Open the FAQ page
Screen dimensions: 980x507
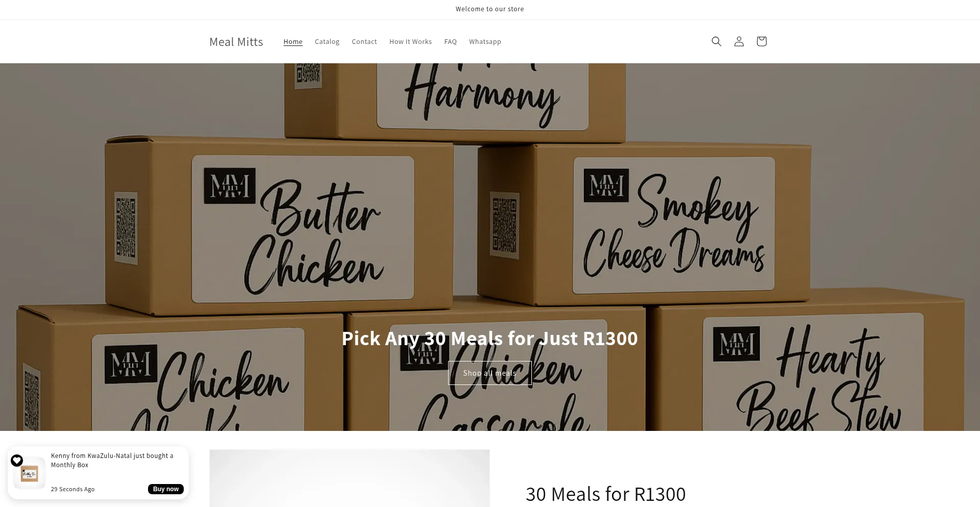click(x=450, y=42)
